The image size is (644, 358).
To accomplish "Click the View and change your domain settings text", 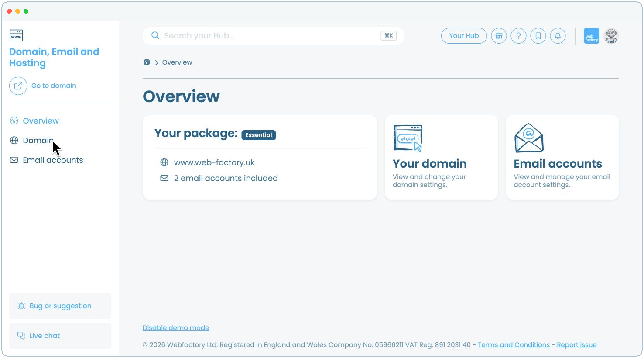I will 429,181.
